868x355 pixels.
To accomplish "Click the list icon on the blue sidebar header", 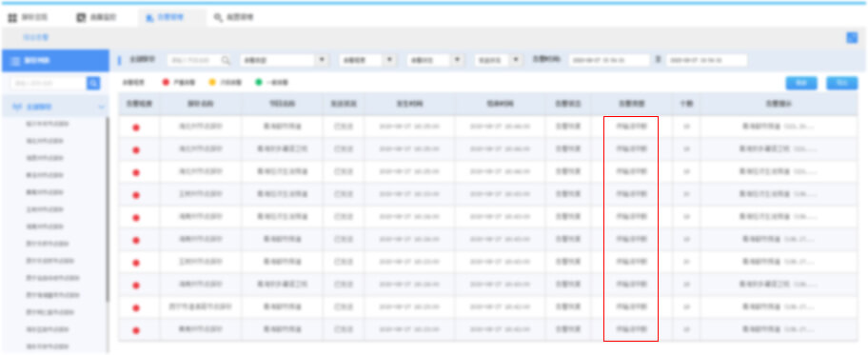I will pos(15,60).
